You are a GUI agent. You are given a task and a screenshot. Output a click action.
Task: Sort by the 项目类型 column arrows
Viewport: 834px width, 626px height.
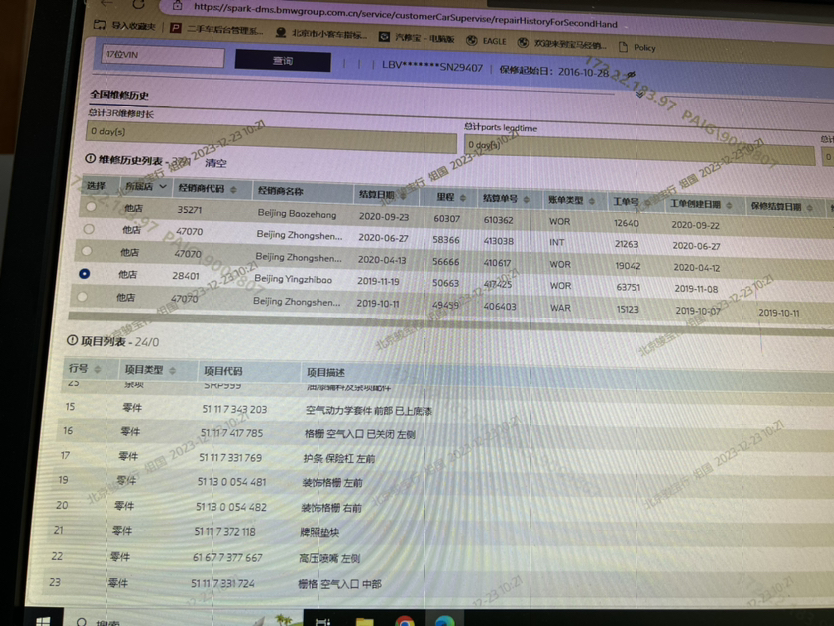tap(172, 371)
